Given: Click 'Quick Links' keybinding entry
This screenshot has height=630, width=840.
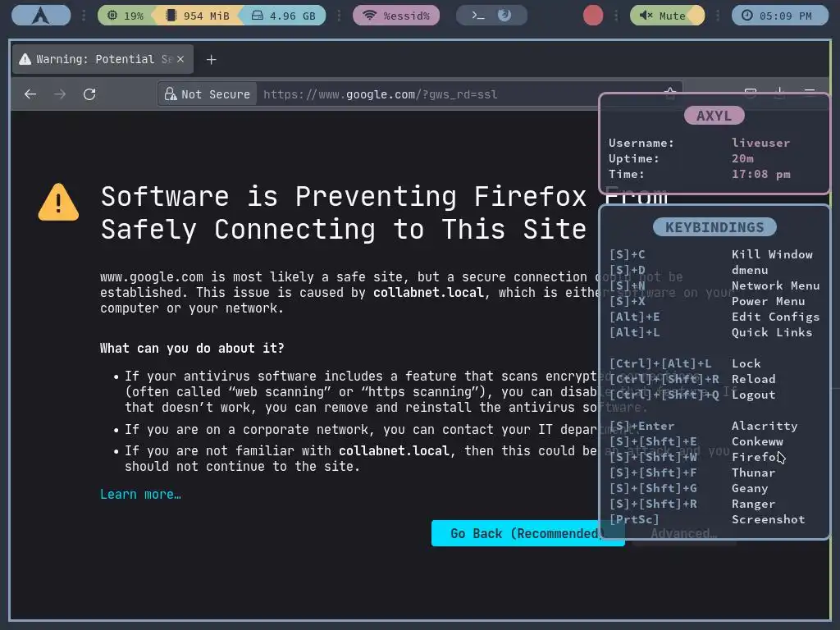Looking at the screenshot, I should click(x=772, y=332).
